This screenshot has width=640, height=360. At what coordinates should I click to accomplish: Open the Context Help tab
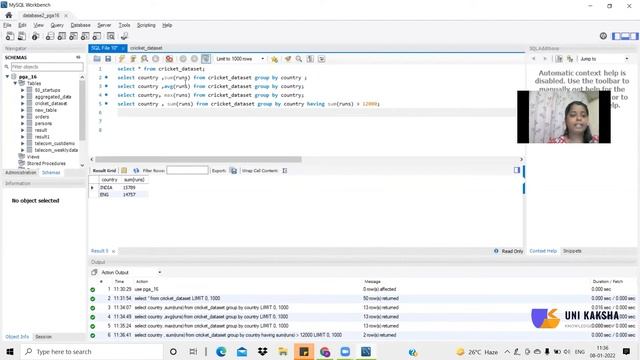click(x=543, y=251)
